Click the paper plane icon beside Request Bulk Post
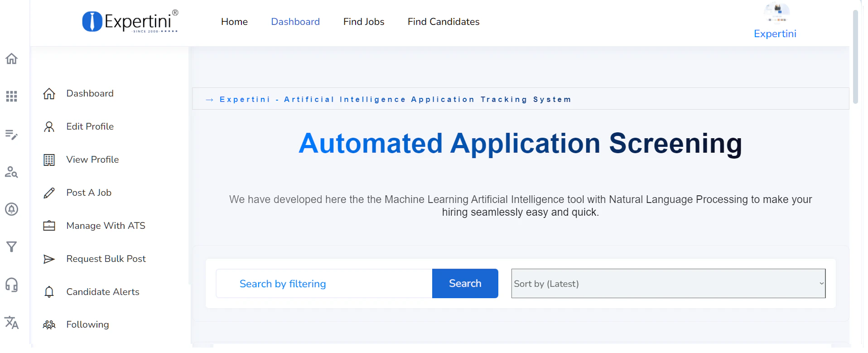The width and height of the screenshot is (868, 353). [x=49, y=259]
